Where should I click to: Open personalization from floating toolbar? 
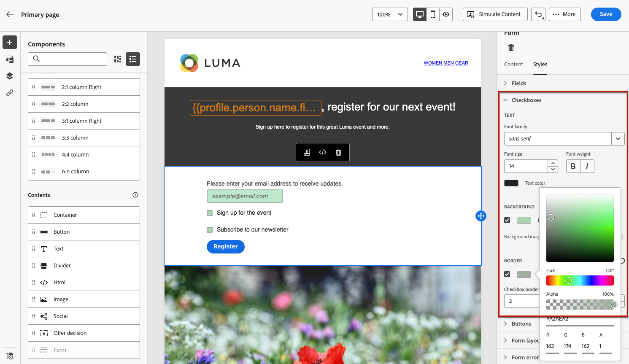[x=307, y=152]
